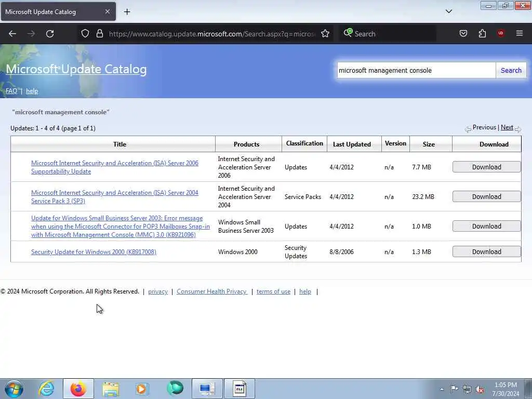Open Consumer Health Privacy footer link

[x=212, y=291]
